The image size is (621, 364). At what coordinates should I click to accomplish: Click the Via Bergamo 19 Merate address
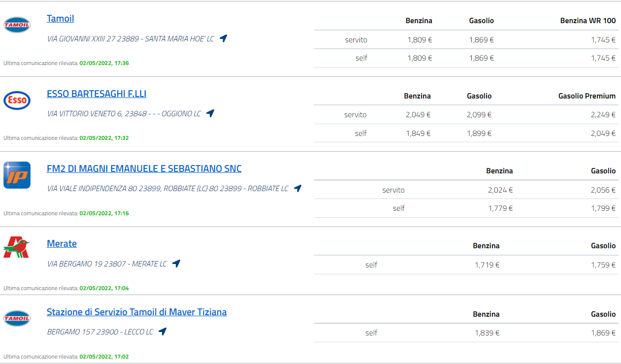coord(107,264)
